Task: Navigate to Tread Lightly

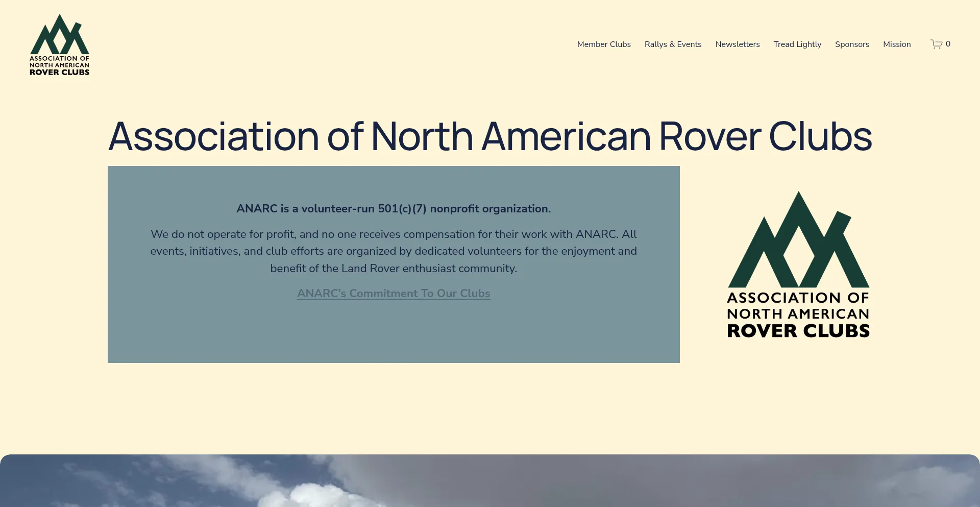Action: [797, 44]
